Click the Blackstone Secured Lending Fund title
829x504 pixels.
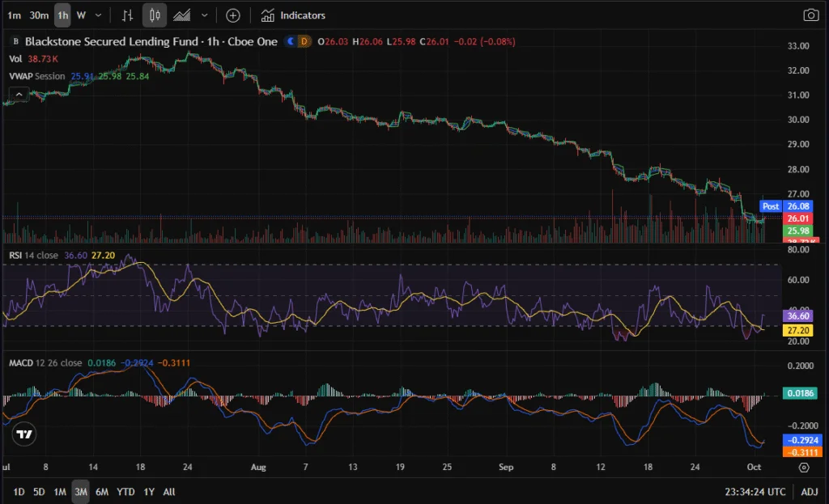point(112,41)
